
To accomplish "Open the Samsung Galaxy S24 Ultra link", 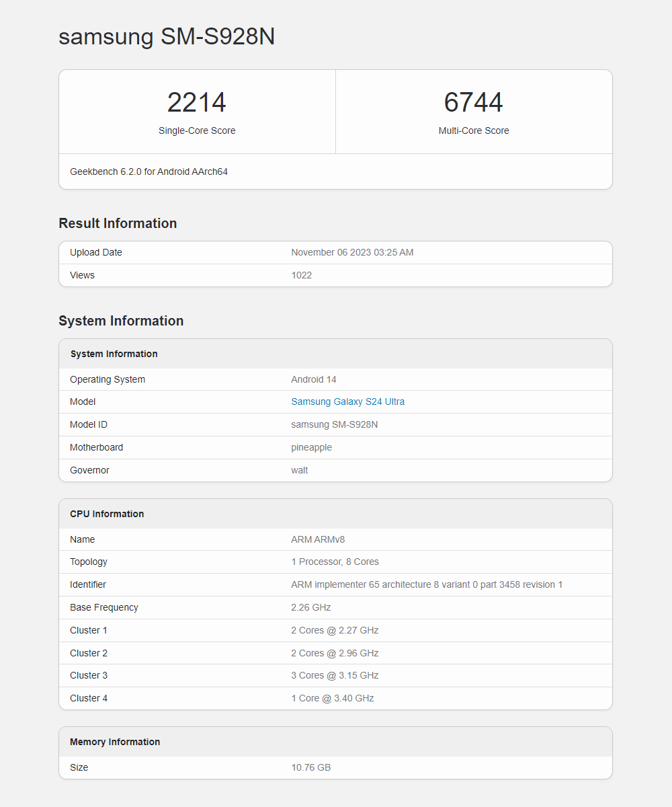I will (347, 401).
